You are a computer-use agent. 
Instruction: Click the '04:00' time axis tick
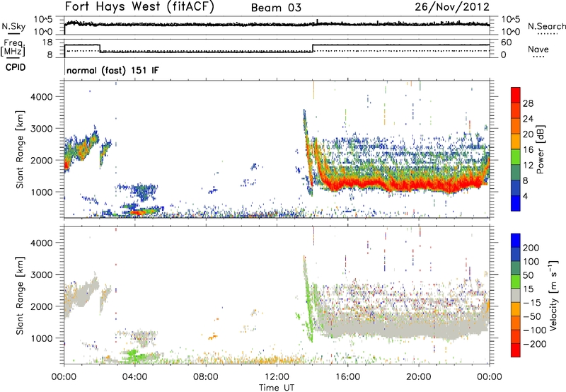135,377
